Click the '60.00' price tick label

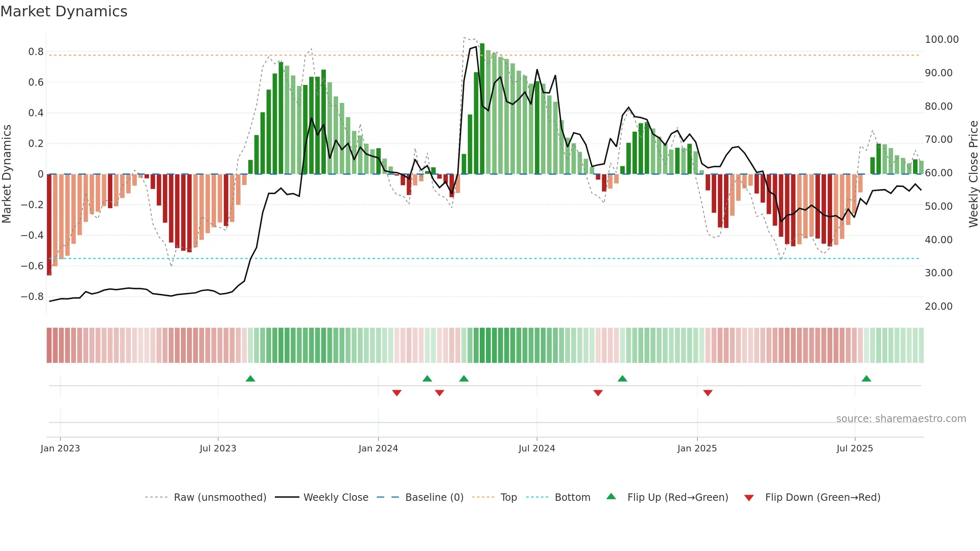tap(939, 173)
